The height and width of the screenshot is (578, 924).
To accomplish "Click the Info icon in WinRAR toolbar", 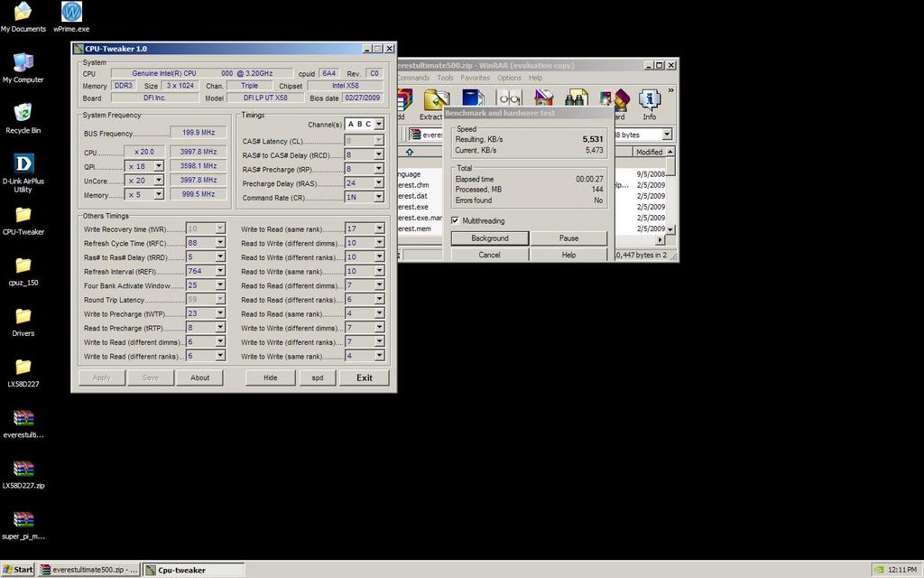I will [650, 100].
